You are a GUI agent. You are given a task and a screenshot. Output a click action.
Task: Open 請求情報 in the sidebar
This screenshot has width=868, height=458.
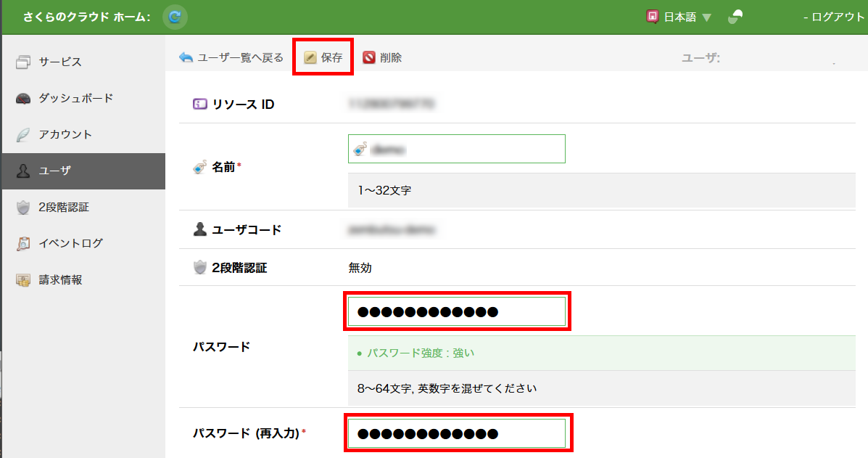click(x=60, y=279)
